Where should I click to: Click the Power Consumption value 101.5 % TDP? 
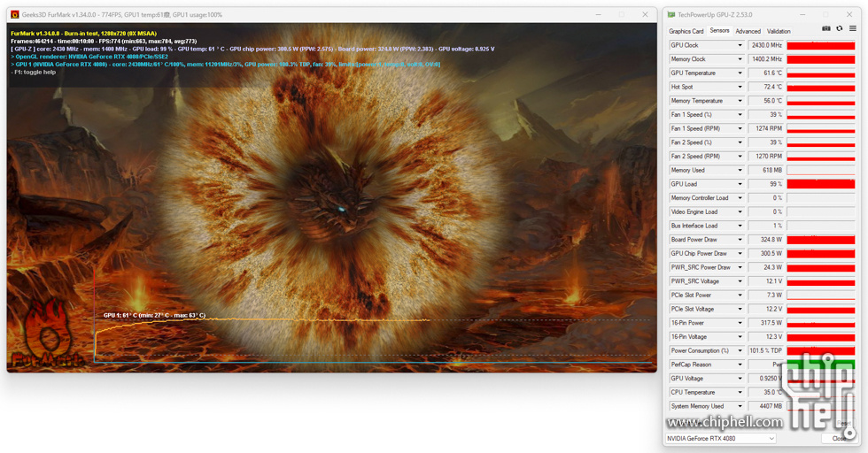(x=765, y=350)
